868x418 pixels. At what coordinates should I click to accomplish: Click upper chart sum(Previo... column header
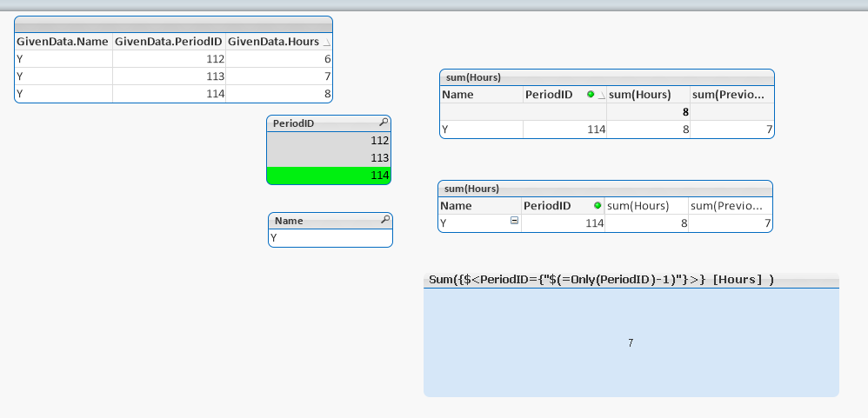point(731,95)
